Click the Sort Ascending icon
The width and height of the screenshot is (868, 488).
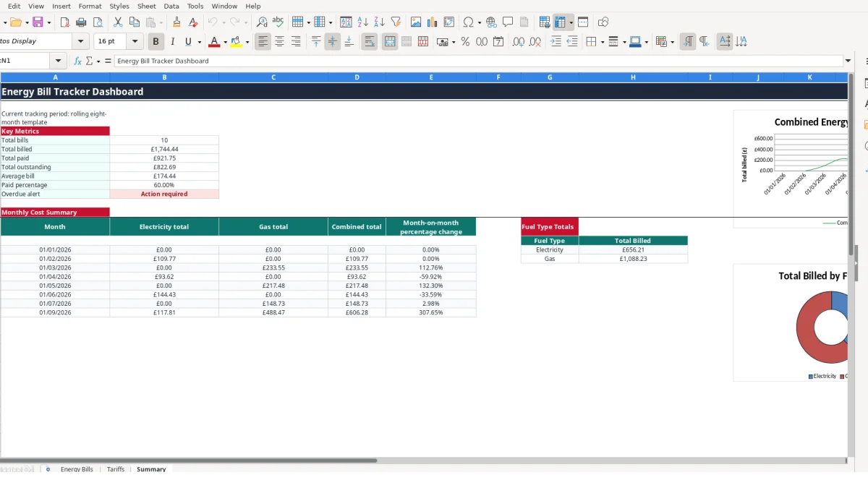[x=363, y=22]
